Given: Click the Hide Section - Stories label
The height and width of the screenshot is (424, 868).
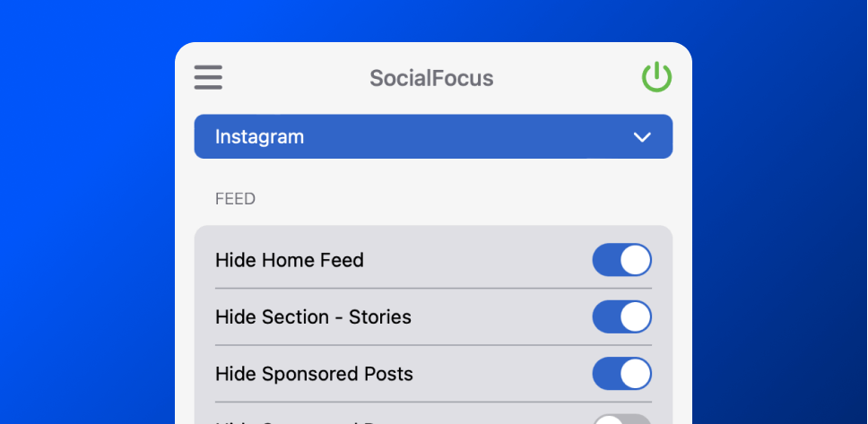Looking at the screenshot, I should [313, 317].
